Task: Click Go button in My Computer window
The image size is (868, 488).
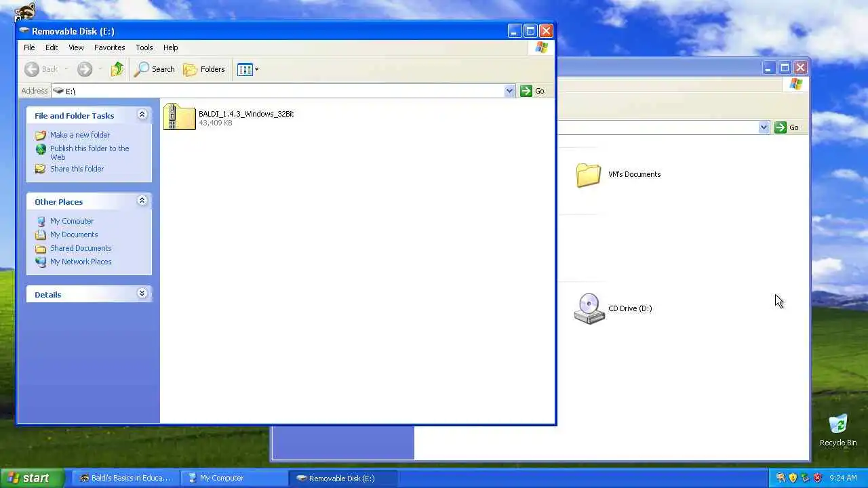Action: coord(787,127)
